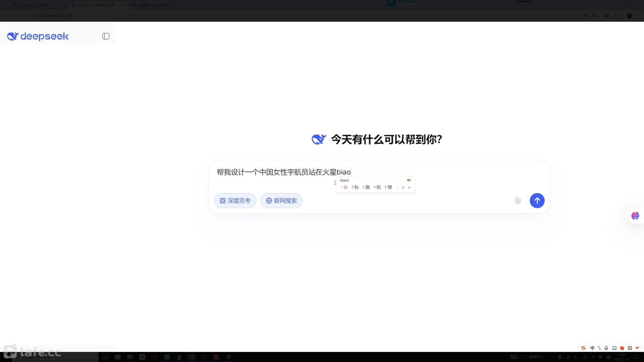Choose candidate 5 镖 from IME list

click(x=388, y=187)
